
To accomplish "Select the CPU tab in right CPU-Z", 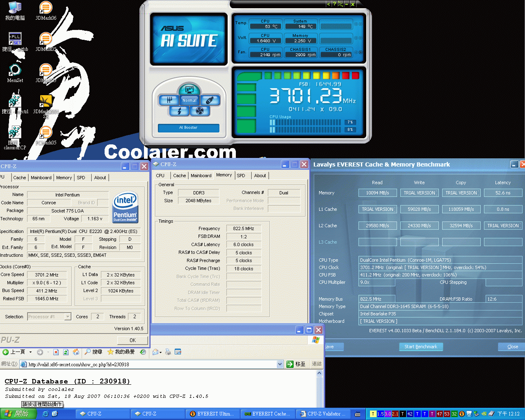I will pos(160,176).
